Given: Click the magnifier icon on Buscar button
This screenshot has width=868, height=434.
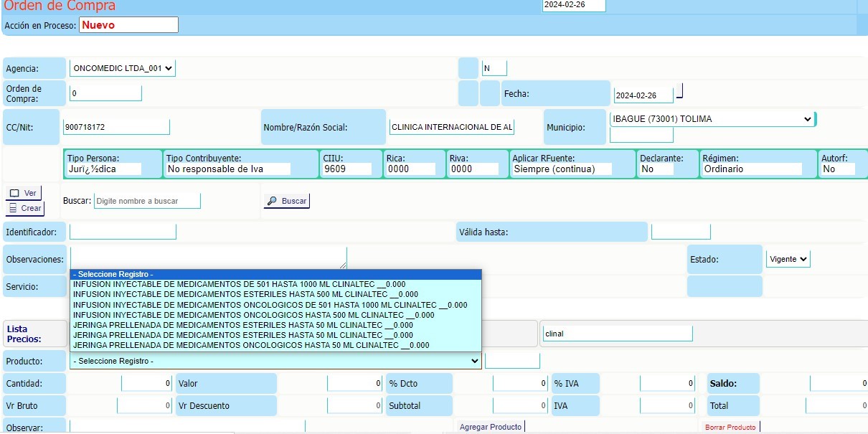Looking at the screenshot, I should 272,202.
